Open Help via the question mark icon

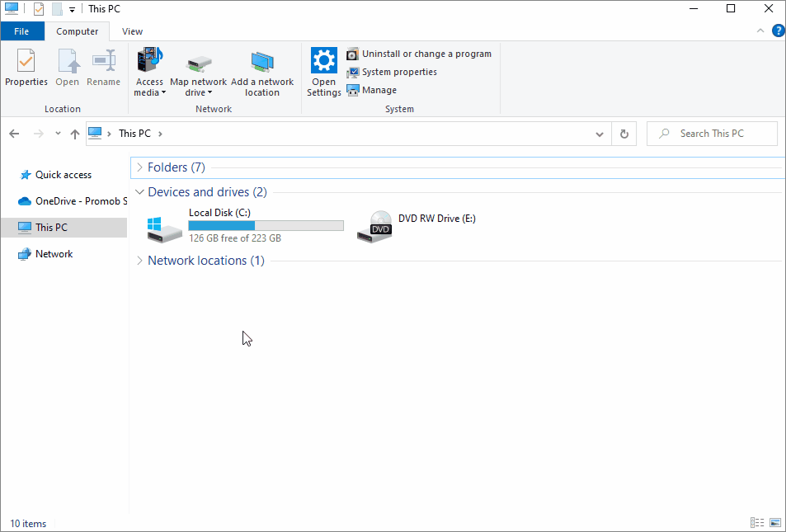pos(778,31)
